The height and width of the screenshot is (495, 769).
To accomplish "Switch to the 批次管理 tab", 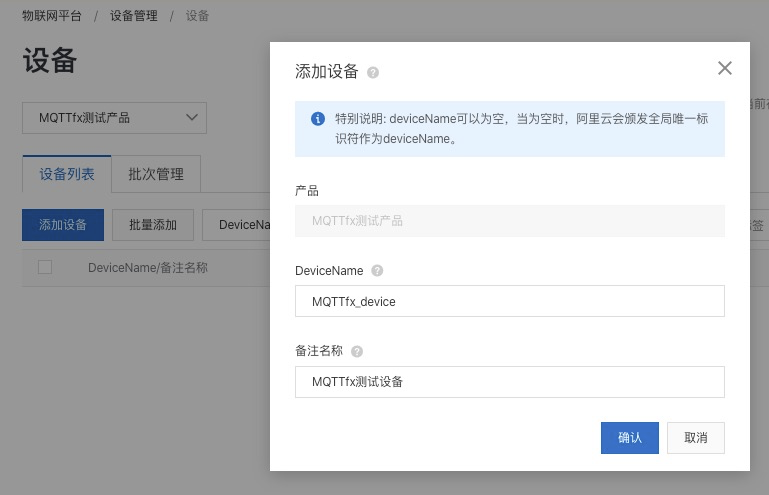I will (x=156, y=174).
